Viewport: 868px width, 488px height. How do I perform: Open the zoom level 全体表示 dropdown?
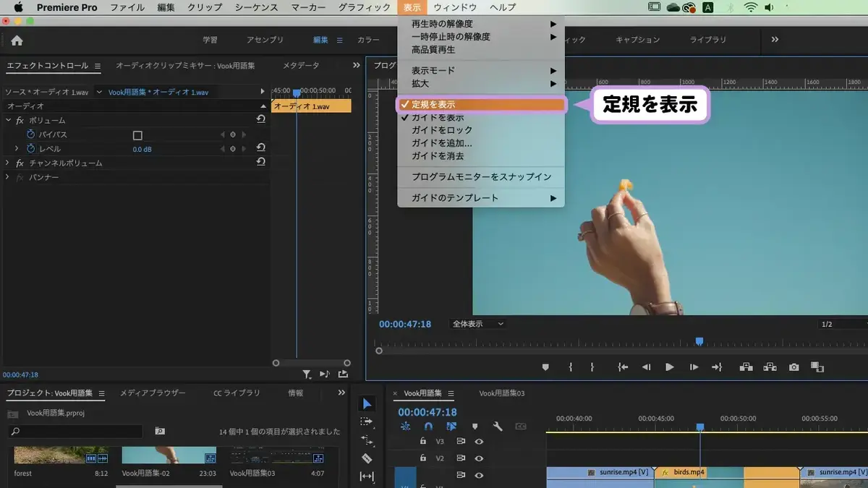pyautogui.click(x=477, y=325)
